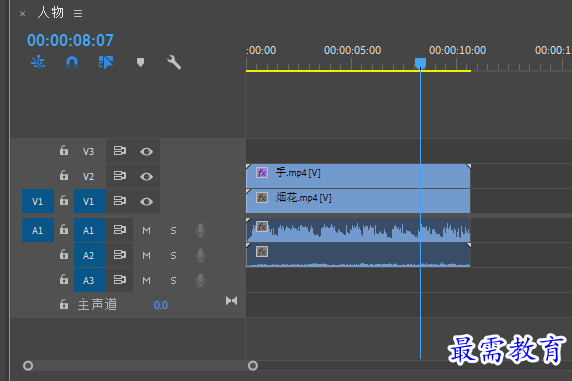Click master track output expander icon
572x381 pixels.
point(232,301)
